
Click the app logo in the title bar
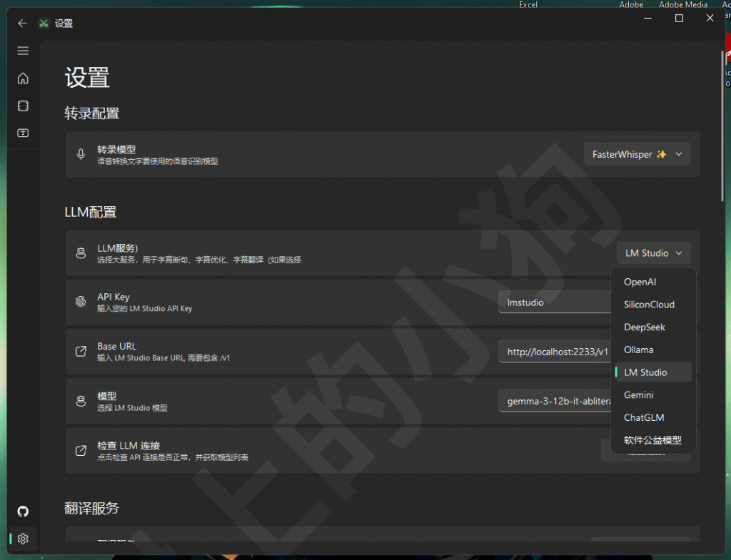point(44,24)
